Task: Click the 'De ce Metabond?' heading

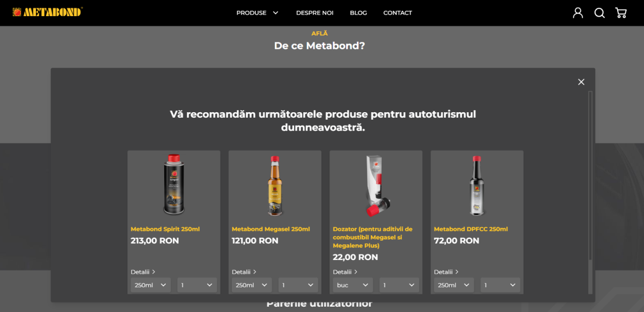Action: [319, 46]
